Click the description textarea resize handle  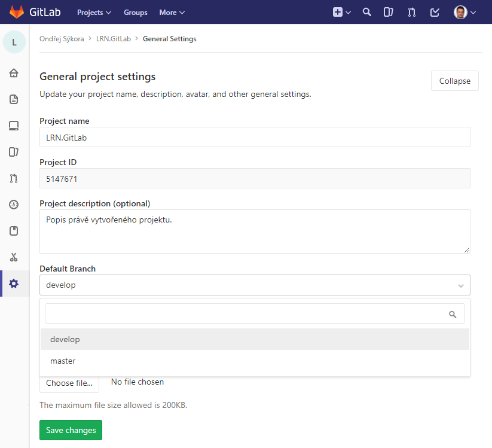(467, 250)
